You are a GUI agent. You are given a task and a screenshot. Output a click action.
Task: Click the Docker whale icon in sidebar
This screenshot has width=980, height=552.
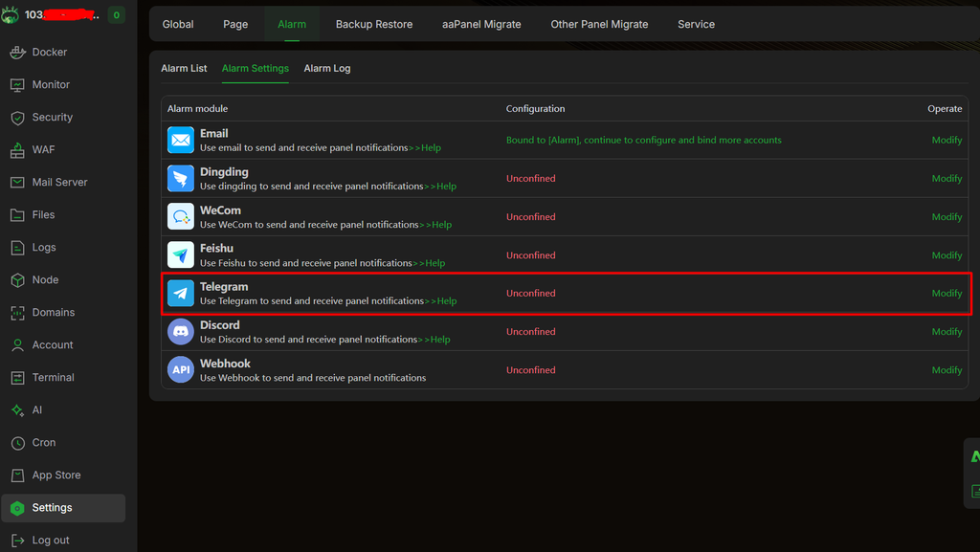point(17,53)
